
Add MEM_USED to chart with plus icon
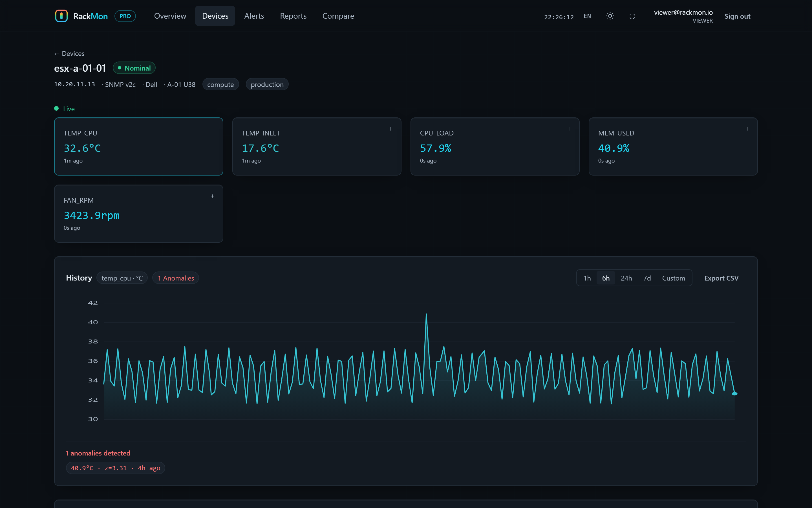[747, 129]
